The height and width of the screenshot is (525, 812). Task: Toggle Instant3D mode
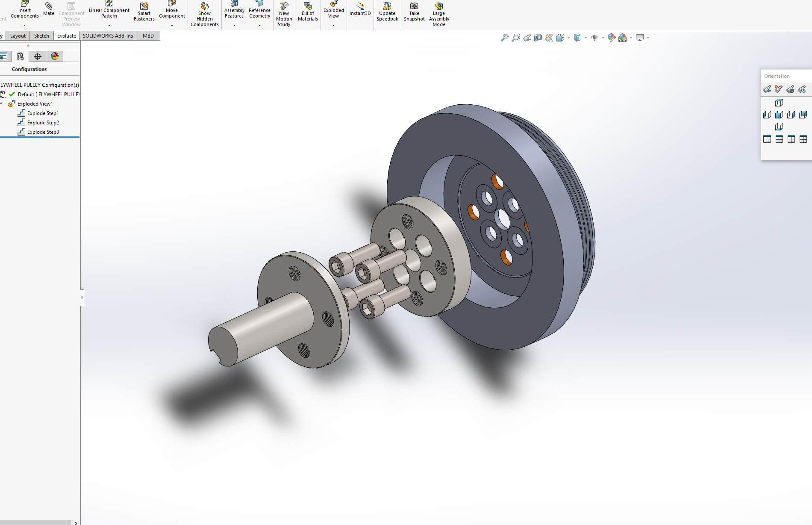click(x=360, y=9)
